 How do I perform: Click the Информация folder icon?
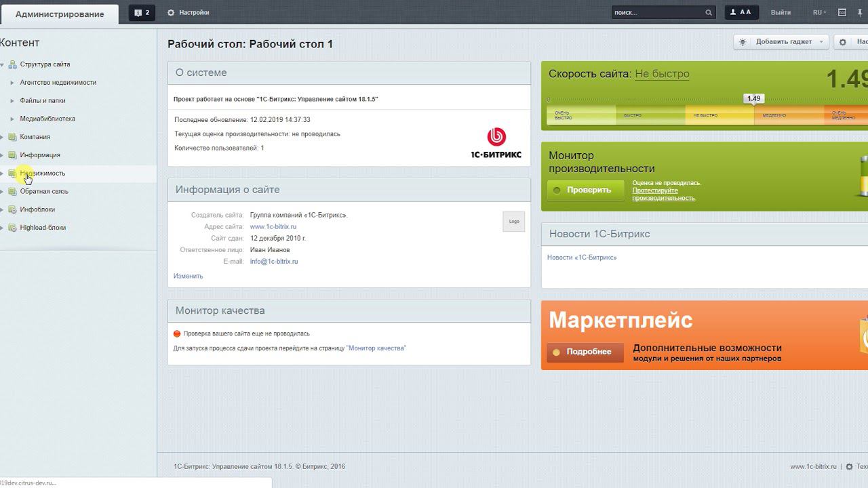click(12, 155)
